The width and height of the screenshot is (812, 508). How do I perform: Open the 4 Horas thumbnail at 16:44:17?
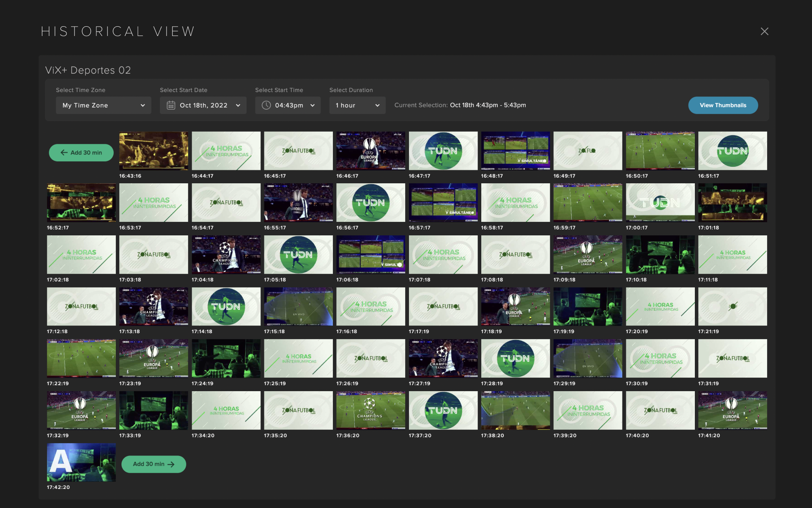click(x=226, y=151)
